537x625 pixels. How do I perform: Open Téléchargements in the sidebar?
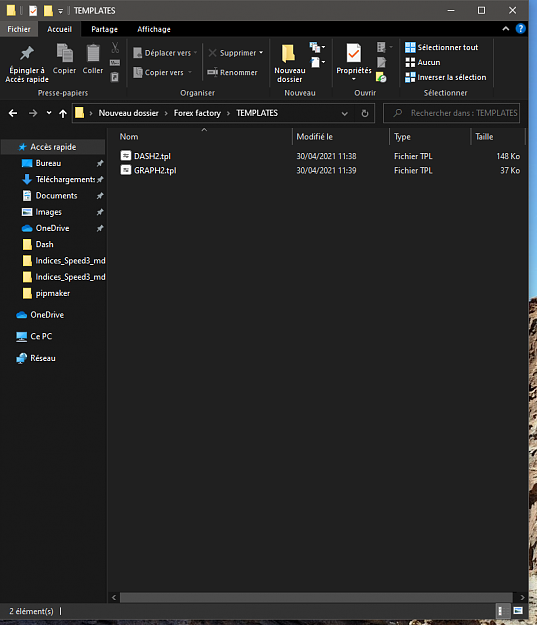click(65, 180)
